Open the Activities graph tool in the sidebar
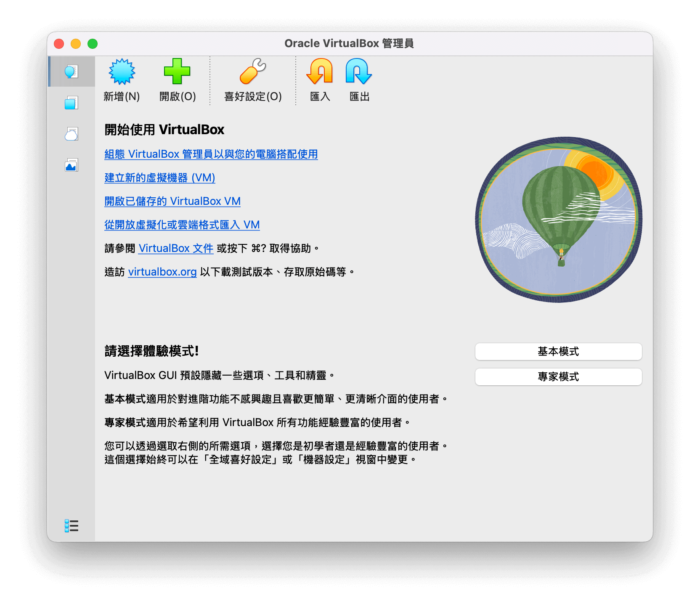This screenshot has height=604, width=700. click(x=72, y=165)
